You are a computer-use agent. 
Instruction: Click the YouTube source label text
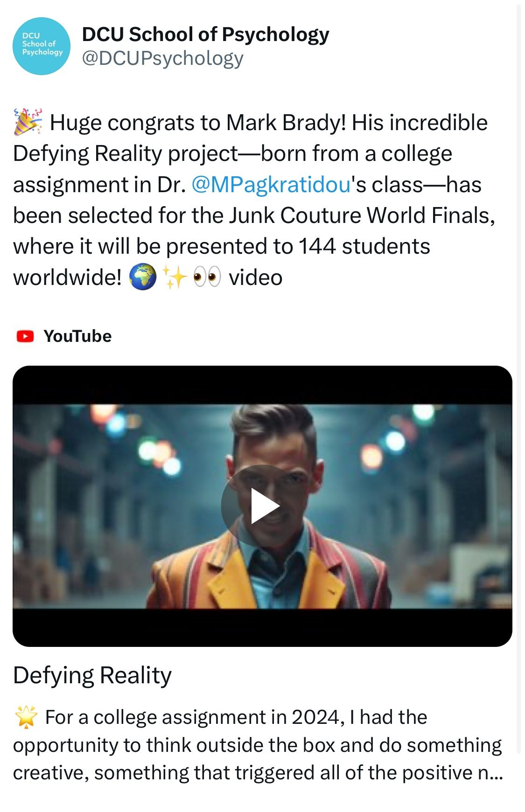coord(77,336)
